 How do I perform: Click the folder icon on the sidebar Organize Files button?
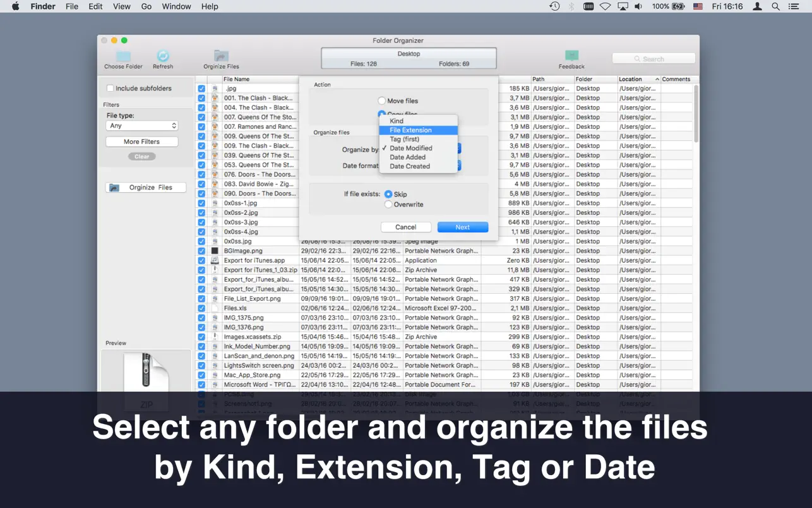point(114,187)
